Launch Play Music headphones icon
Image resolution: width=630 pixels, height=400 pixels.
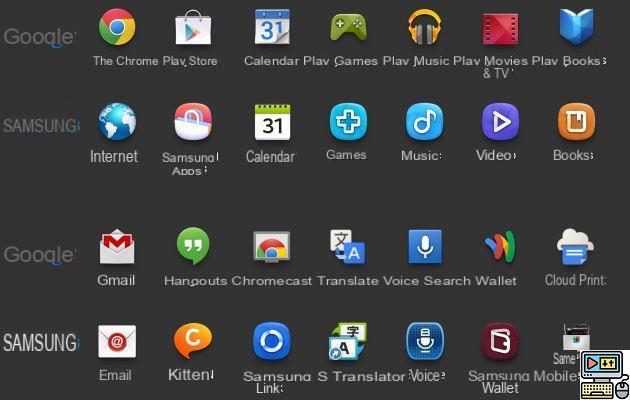[424, 27]
